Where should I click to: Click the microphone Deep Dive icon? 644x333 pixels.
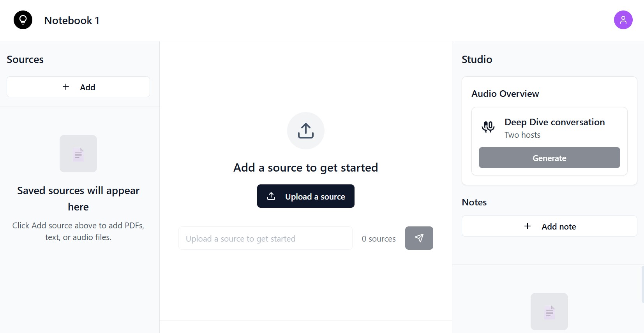click(x=488, y=126)
